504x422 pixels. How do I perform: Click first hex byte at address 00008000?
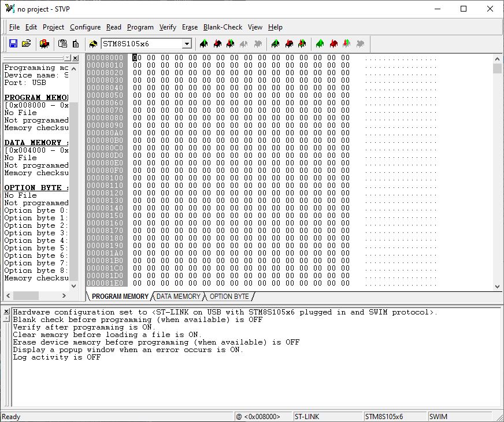point(136,58)
